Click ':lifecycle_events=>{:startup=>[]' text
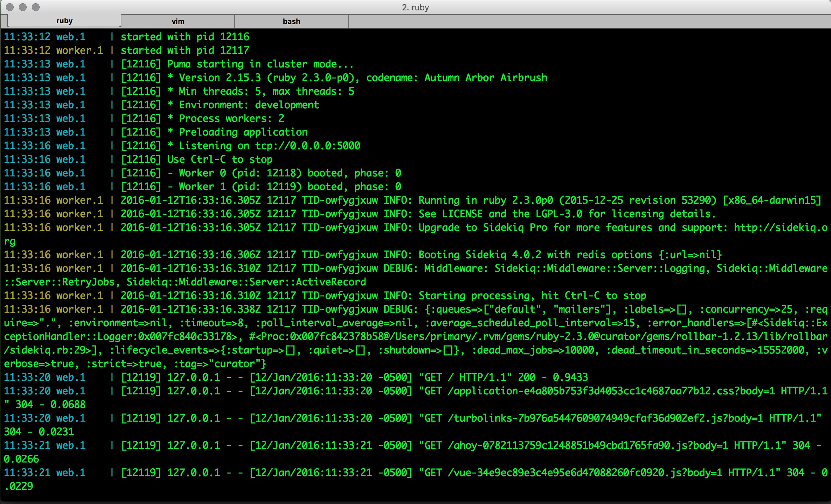 tap(202, 350)
